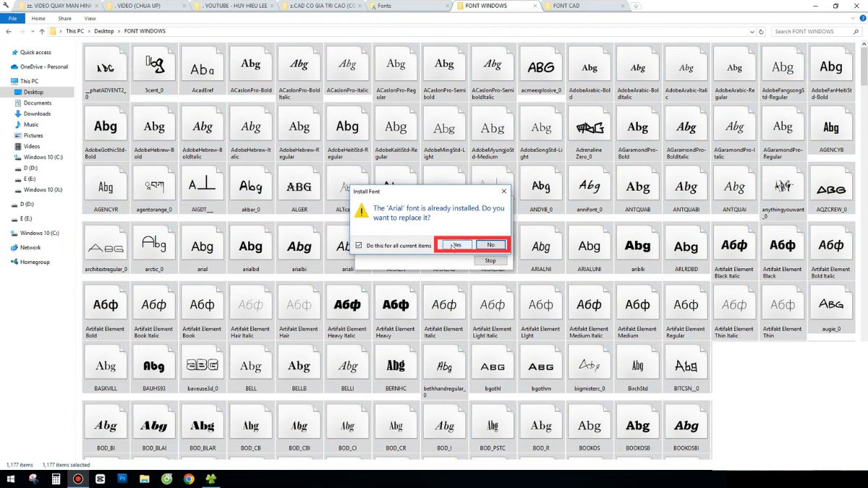
Task: Select Homegroup in the navigation pane
Action: (x=35, y=262)
